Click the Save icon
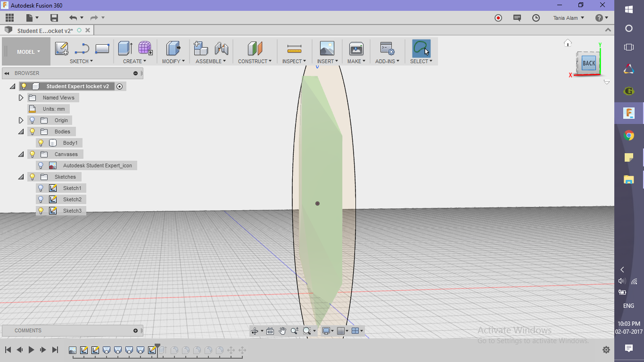The height and width of the screenshot is (362, 644). tap(54, 18)
